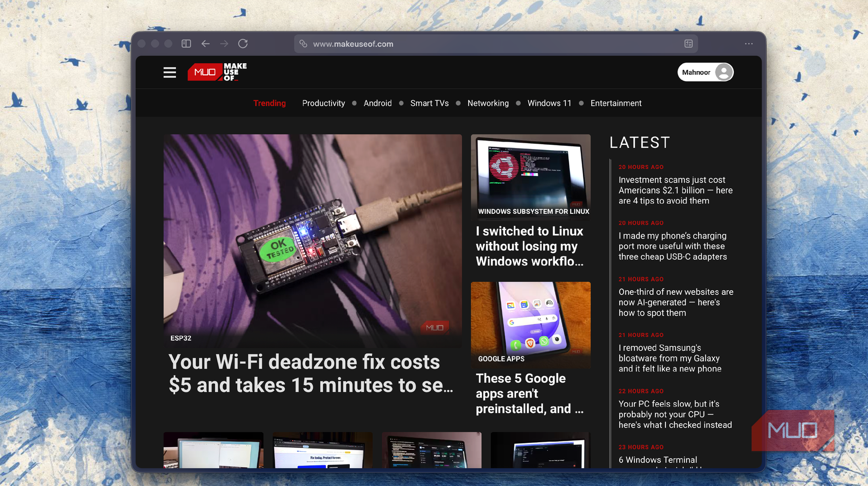868x486 pixels.
Task: Reload the current page
Action: tap(243, 44)
